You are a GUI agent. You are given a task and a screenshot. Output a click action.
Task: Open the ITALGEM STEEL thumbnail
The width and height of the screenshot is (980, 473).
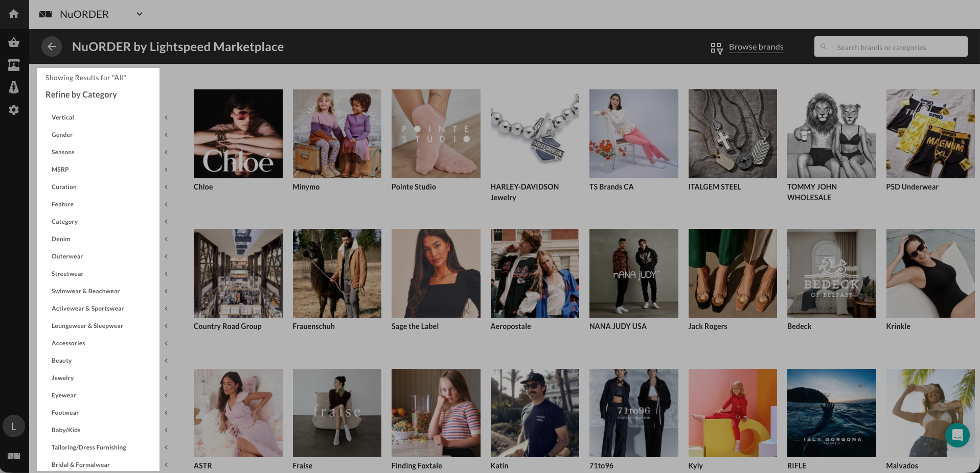tap(733, 134)
